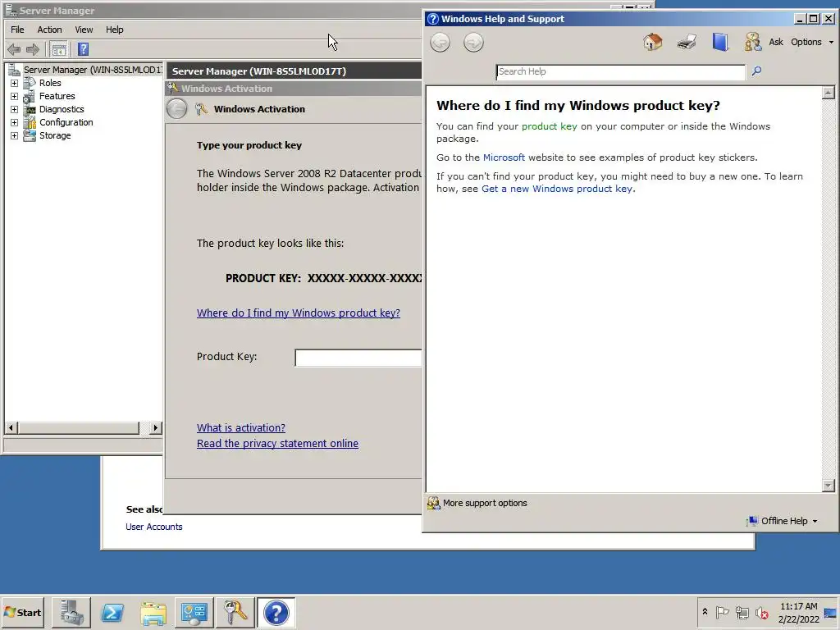Click 'Read the privacy statement online' link
The height and width of the screenshot is (630, 840).
click(x=277, y=443)
